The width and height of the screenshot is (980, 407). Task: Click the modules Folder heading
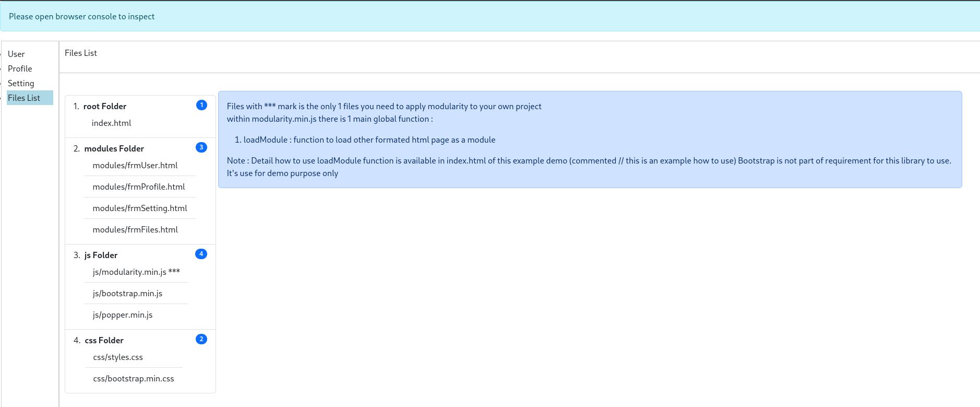[x=114, y=148]
